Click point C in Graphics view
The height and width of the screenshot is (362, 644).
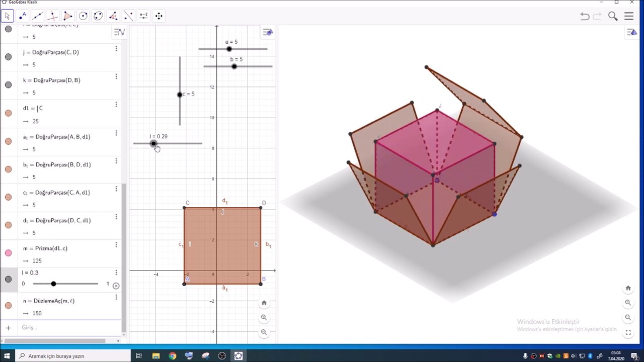tap(184, 208)
